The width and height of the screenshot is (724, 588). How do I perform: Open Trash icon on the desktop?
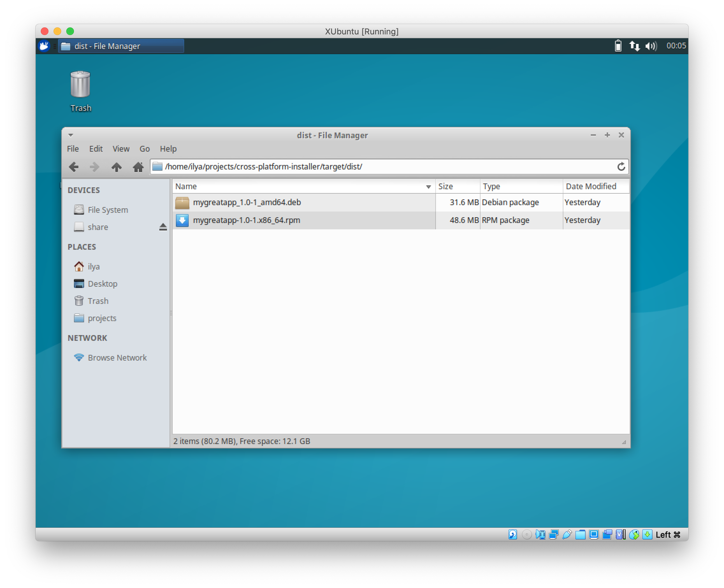coord(80,85)
